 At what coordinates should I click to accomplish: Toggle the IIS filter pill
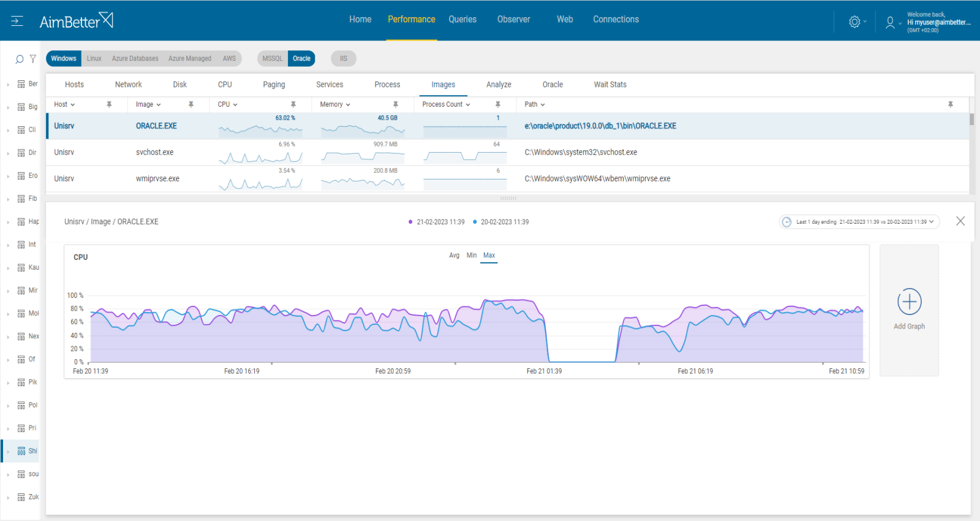point(344,59)
